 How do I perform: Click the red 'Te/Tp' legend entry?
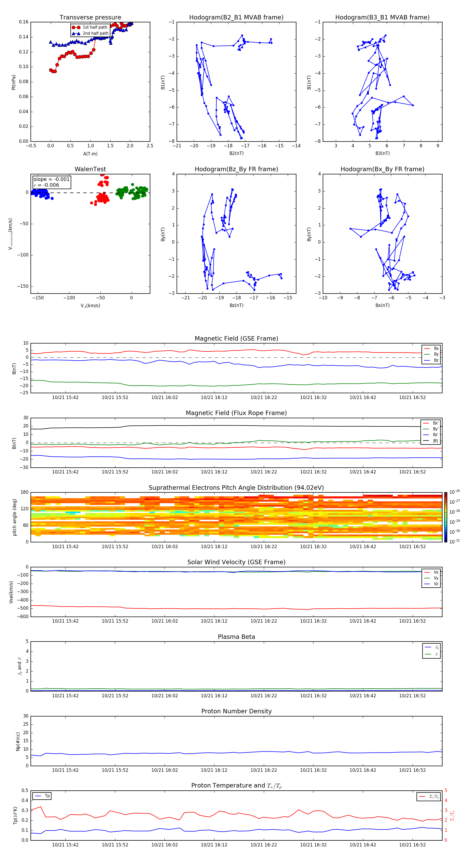click(x=429, y=796)
